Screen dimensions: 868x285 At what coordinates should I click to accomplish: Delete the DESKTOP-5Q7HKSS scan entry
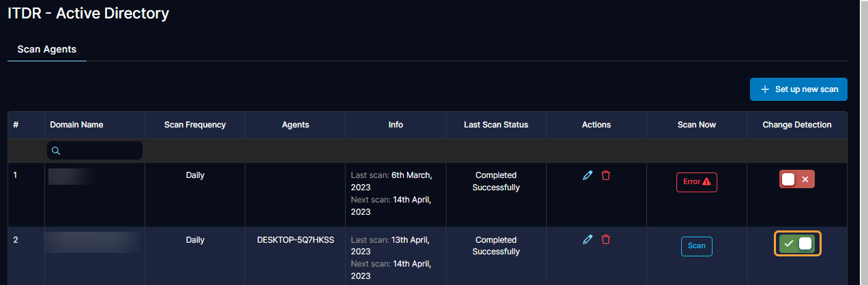[605, 239]
